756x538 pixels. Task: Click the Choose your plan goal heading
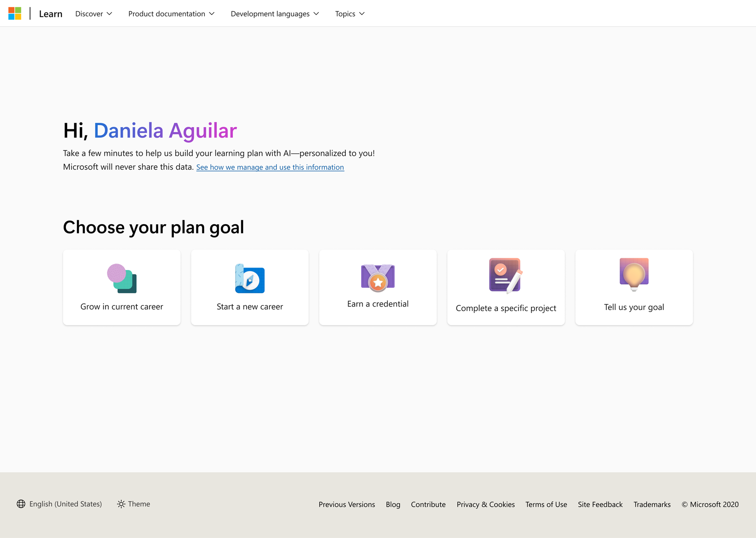pyautogui.click(x=154, y=227)
